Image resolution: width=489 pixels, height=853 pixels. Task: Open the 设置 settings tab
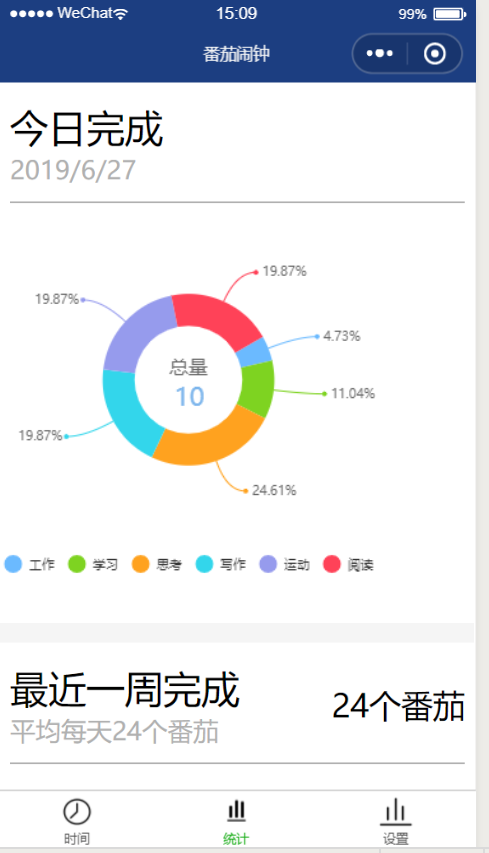[x=395, y=821]
